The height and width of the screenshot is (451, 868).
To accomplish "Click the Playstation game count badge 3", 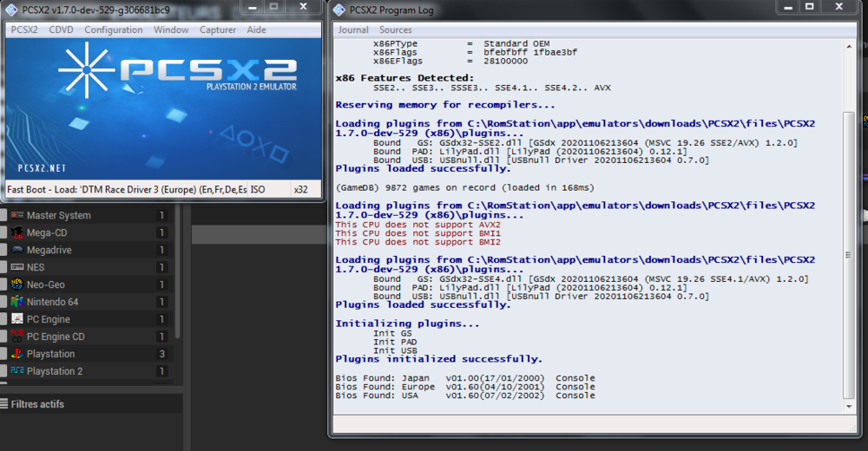I will click(x=161, y=354).
